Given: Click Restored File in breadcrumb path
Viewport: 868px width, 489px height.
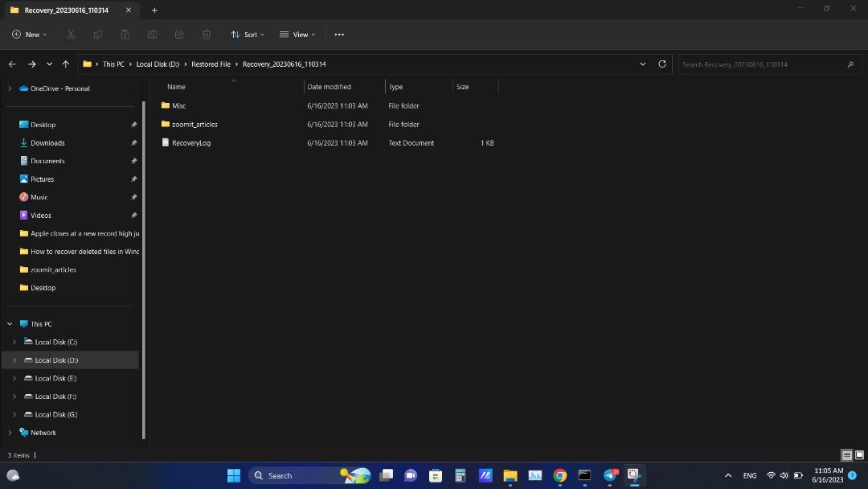Looking at the screenshot, I should [211, 64].
